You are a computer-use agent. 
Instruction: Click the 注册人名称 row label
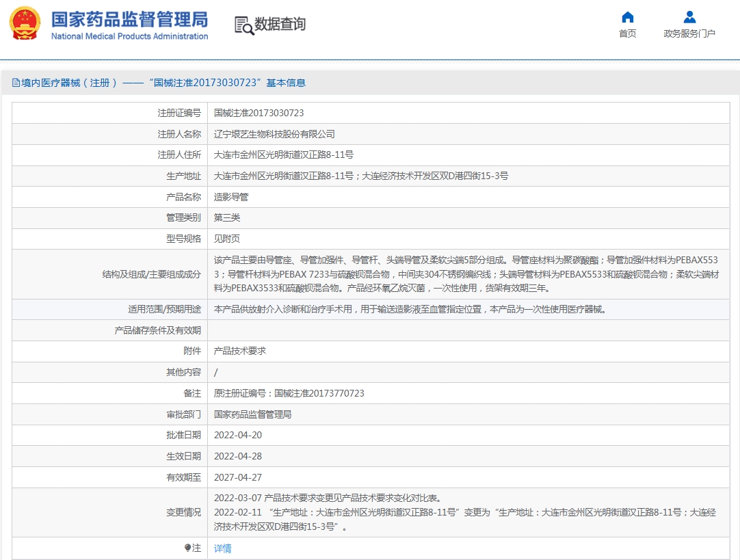click(179, 134)
